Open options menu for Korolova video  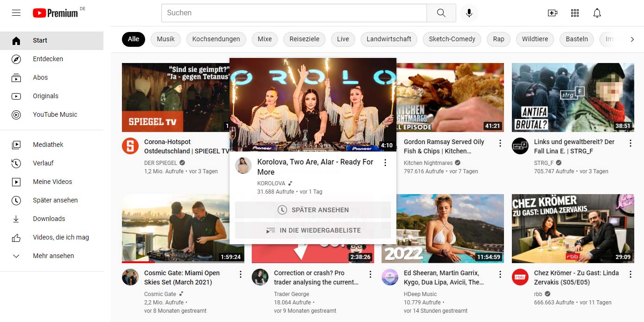pos(385,163)
